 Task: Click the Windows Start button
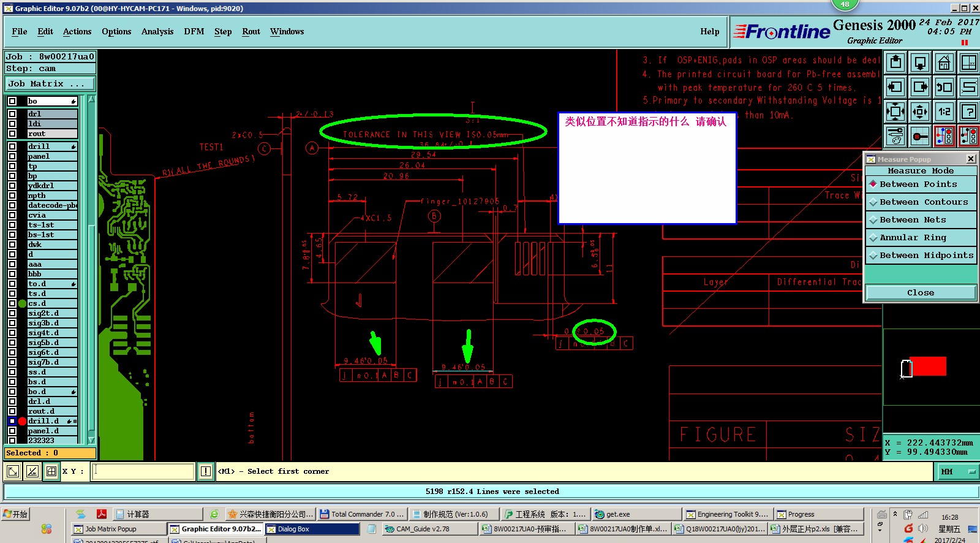pos(16,514)
